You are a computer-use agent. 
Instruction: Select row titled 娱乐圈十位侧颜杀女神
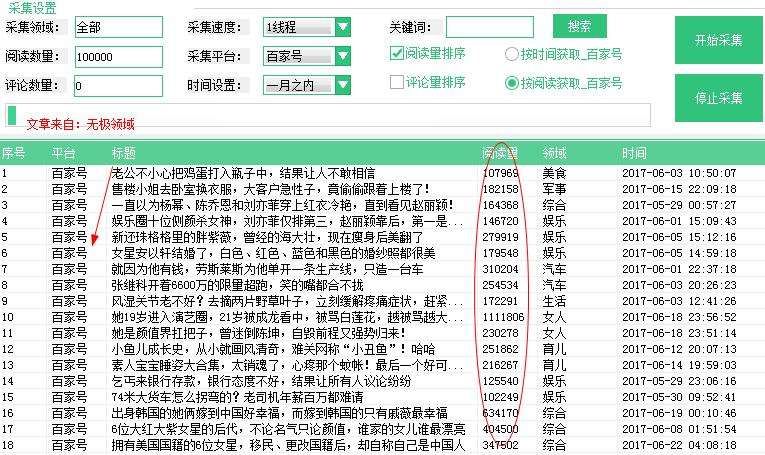382,221
